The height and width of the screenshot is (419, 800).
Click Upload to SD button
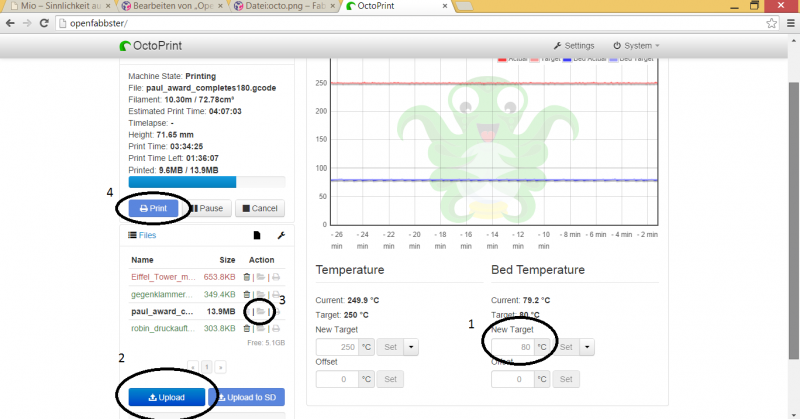tap(247, 397)
